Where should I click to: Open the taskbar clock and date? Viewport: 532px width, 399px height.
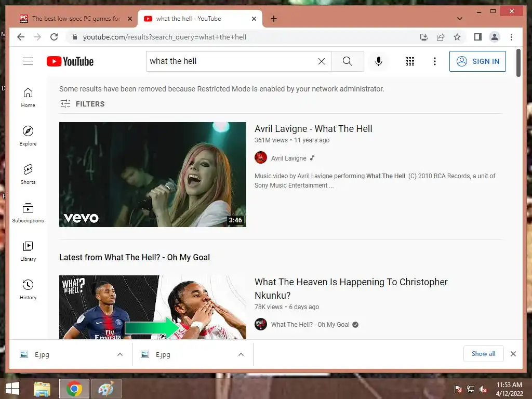click(509, 389)
